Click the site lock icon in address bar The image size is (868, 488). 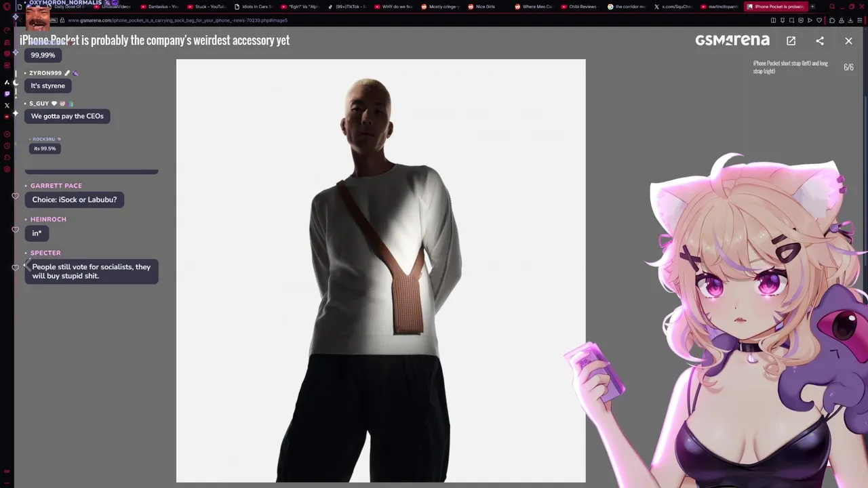[62, 20]
